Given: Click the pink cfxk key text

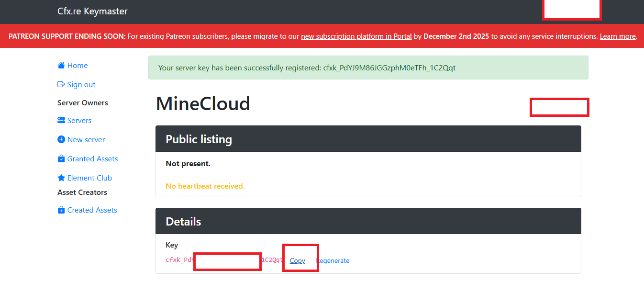Looking at the screenshot, I should pos(224,260).
